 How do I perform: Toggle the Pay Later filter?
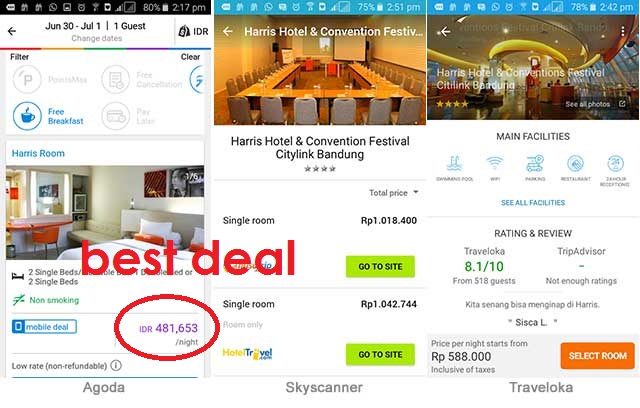point(129,116)
